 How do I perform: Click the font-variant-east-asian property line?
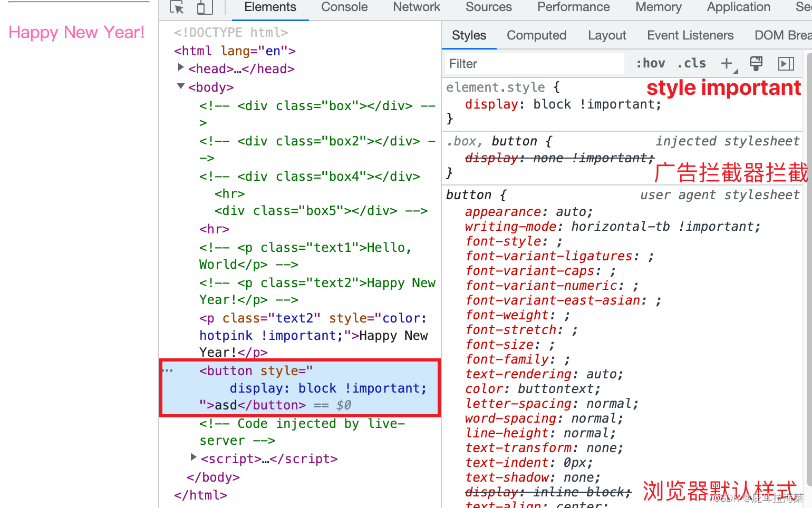[563, 300]
